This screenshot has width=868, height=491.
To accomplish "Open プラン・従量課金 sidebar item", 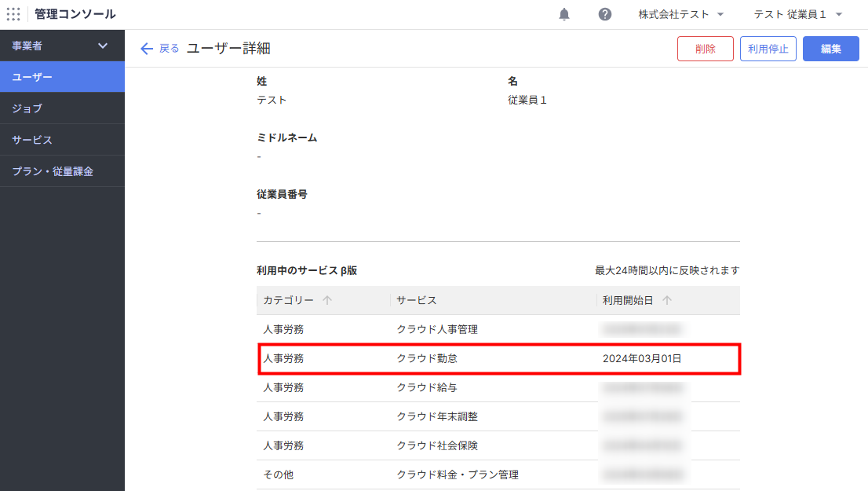I will tap(62, 171).
